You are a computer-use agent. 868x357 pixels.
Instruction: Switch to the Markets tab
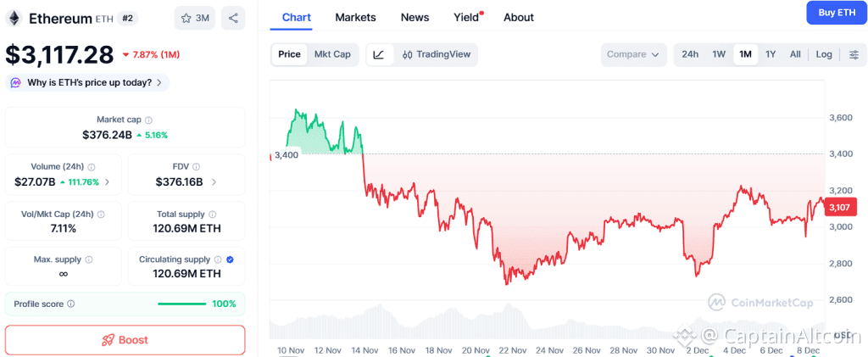tap(355, 17)
